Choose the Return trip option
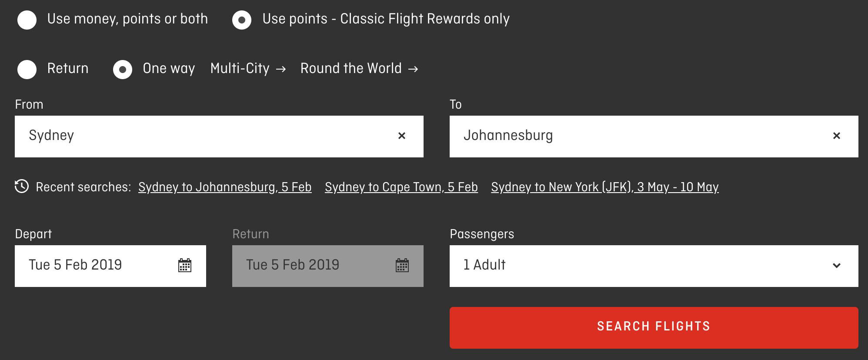The width and height of the screenshot is (868, 360). [27, 70]
